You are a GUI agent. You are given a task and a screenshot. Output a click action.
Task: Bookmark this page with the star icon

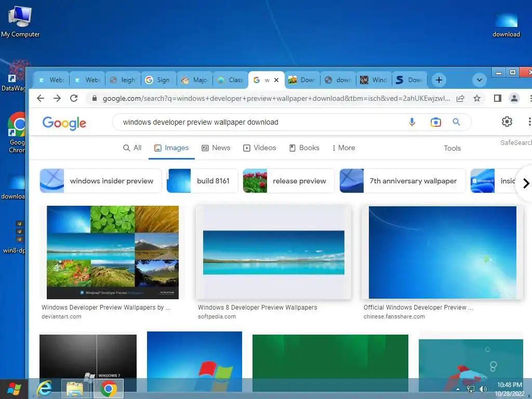click(x=477, y=98)
